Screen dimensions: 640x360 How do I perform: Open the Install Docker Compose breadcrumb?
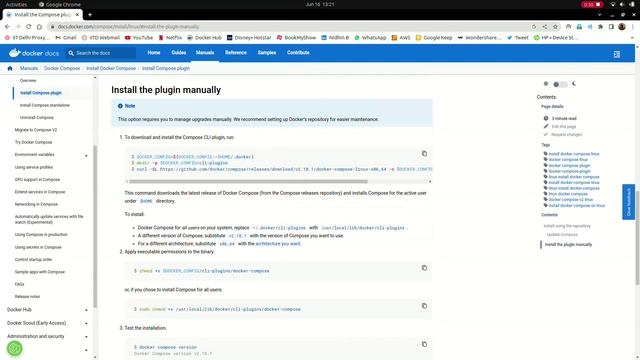click(x=111, y=68)
